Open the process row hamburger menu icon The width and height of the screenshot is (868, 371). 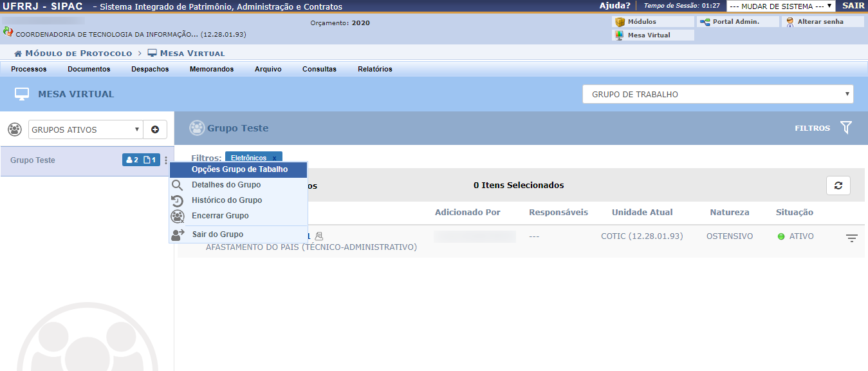click(x=851, y=238)
